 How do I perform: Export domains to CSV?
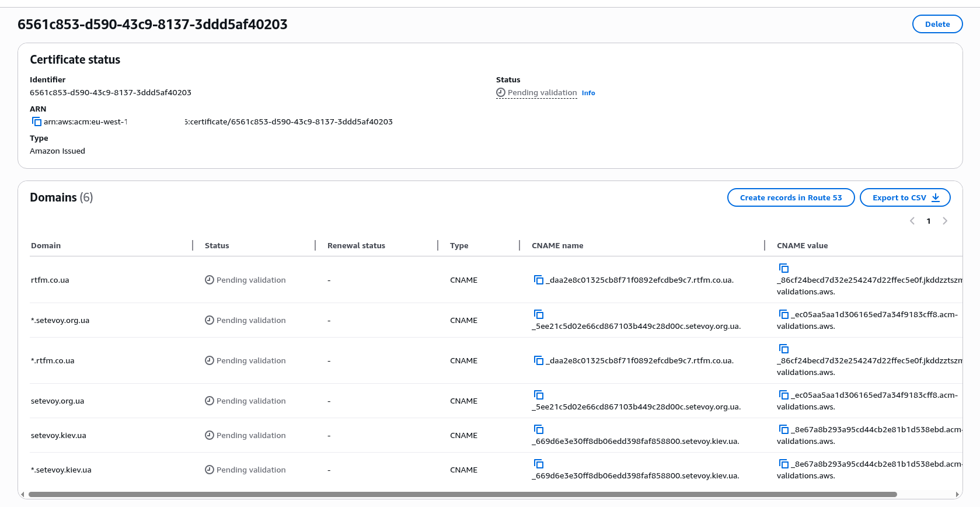tap(905, 197)
